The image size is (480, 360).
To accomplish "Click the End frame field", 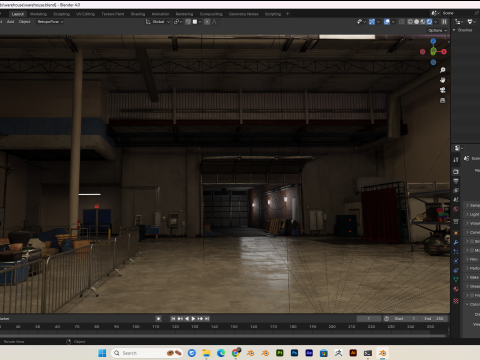I will tap(434, 319).
